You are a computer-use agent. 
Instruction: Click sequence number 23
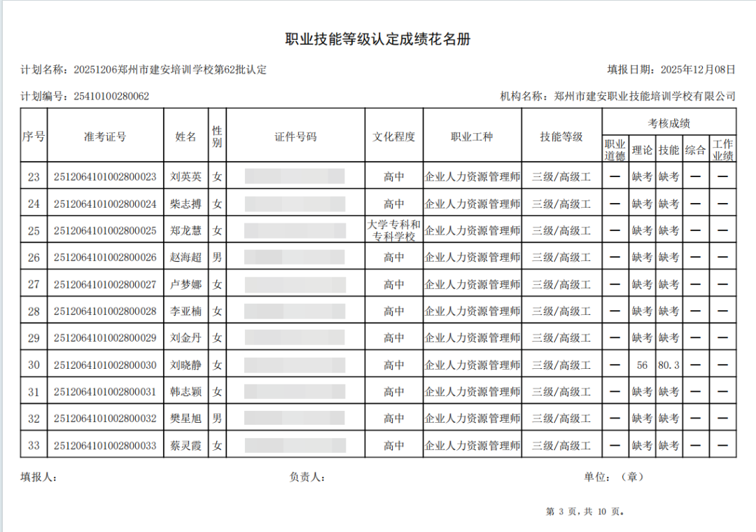coord(34,177)
